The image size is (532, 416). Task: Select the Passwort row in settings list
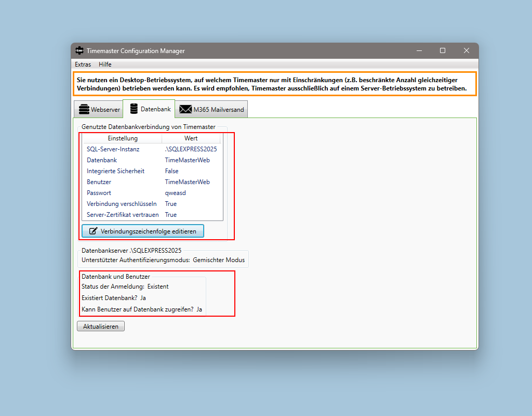click(x=152, y=193)
